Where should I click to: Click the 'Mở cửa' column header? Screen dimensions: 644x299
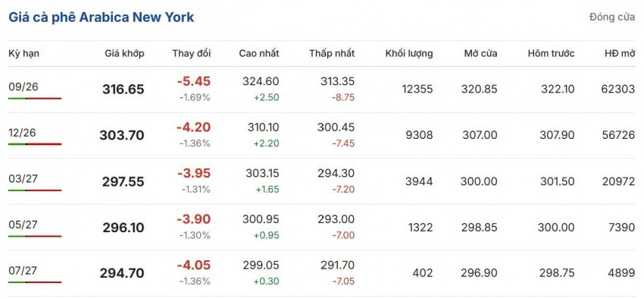pos(480,53)
